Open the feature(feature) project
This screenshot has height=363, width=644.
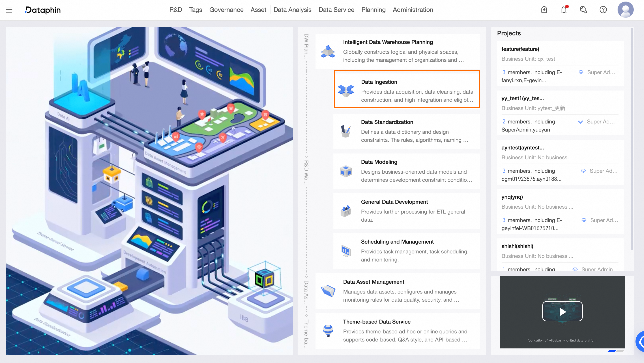pyautogui.click(x=520, y=49)
